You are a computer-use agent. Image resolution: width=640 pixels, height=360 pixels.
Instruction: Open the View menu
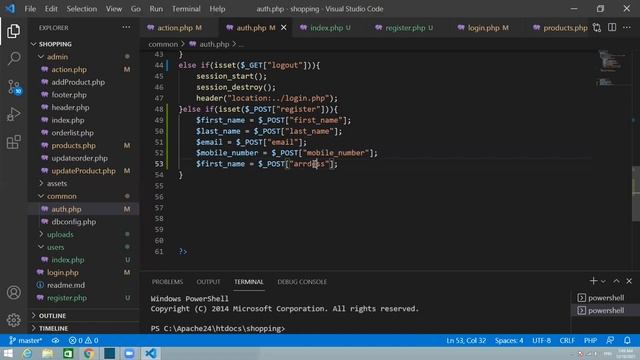[x=114, y=9]
